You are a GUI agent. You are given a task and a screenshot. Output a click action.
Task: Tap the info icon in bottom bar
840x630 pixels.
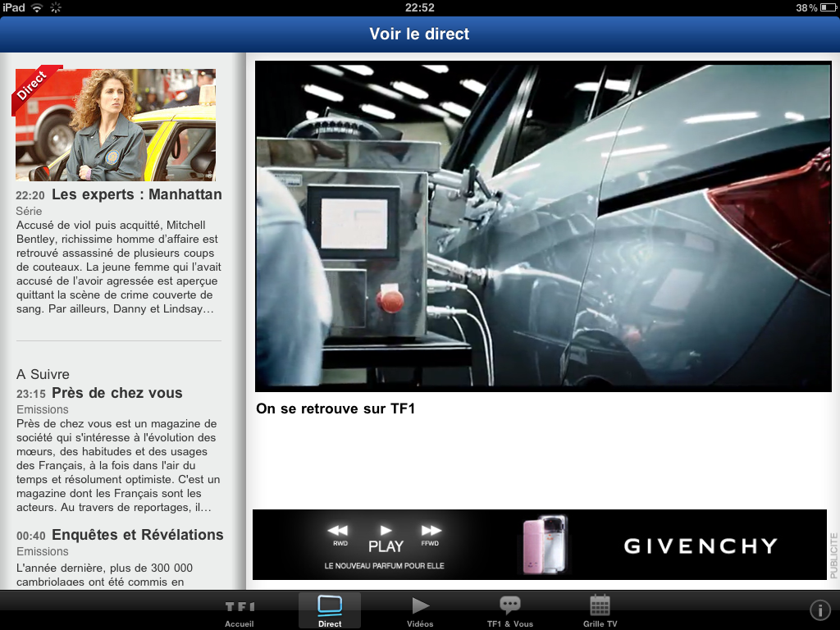click(819, 609)
